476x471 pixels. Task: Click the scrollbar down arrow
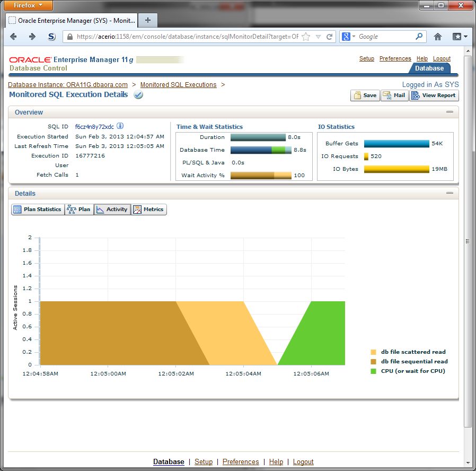(468, 463)
